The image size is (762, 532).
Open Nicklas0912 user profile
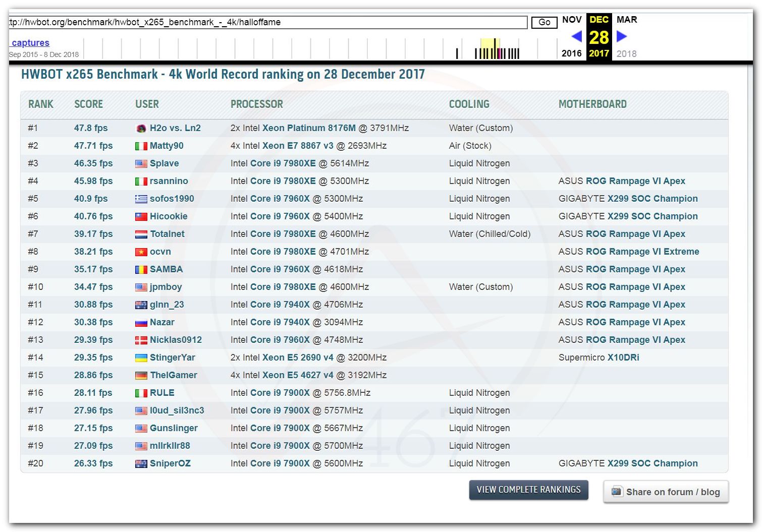point(176,340)
